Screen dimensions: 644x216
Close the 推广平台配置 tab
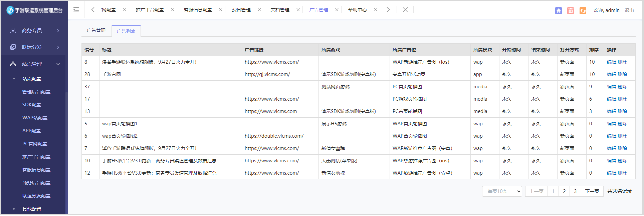point(173,10)
